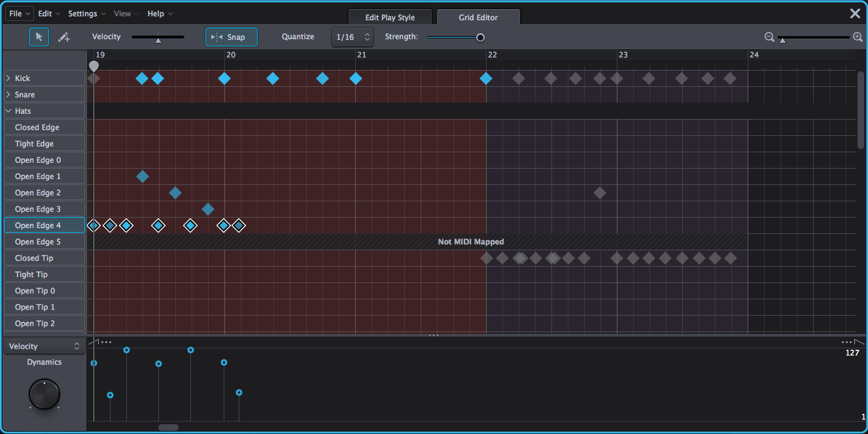Enable the Snap function
Viewport: 868px width, 434px height.
coord(231,37)
